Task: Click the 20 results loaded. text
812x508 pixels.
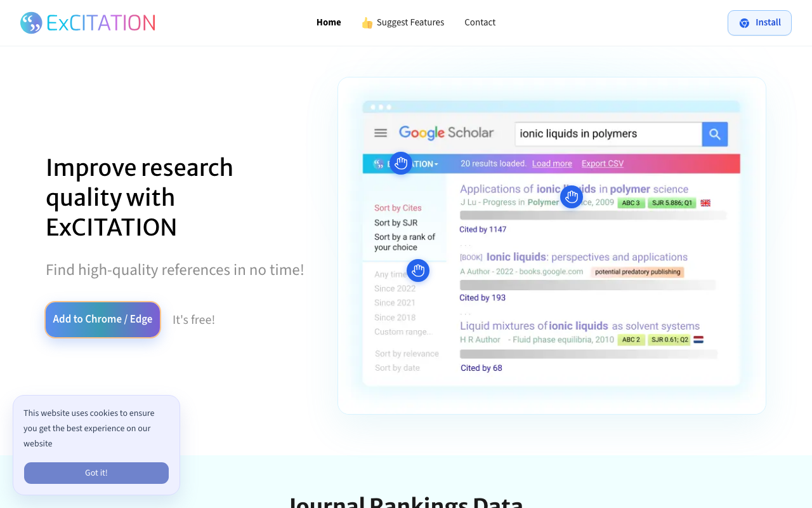Action: 494,164
